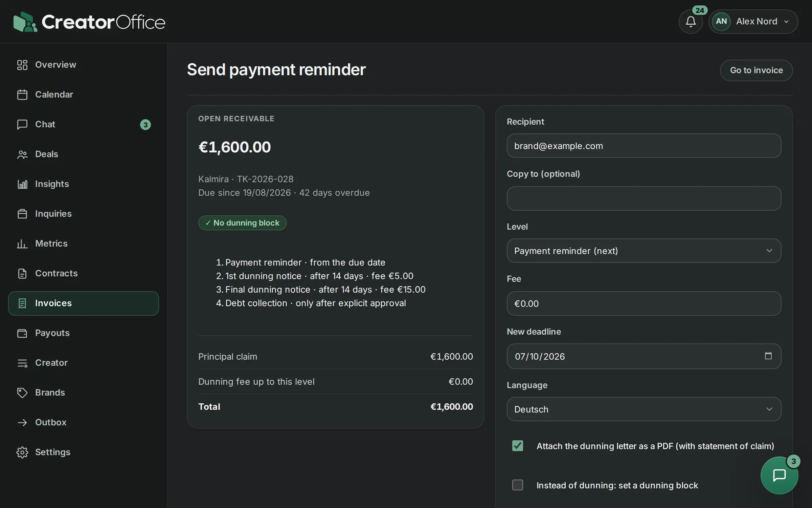Click the No dunning block badge
Image resolution: width=812 pixels, height=508 pixels.
pyautogui.click(x=242, y=223)
